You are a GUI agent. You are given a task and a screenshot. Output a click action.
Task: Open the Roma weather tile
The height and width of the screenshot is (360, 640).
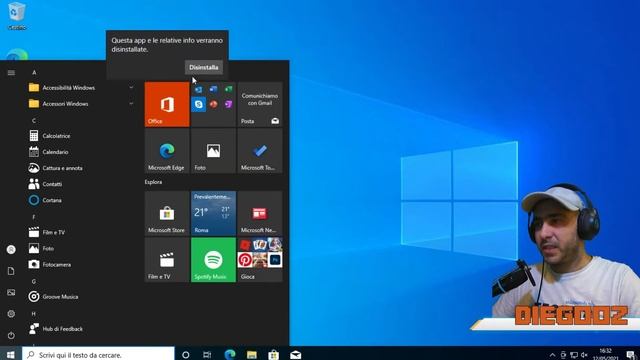[x=213, y=213]
